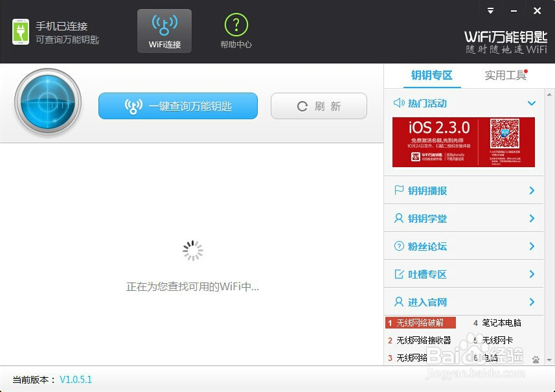Click the green connected phone icon

20,30
